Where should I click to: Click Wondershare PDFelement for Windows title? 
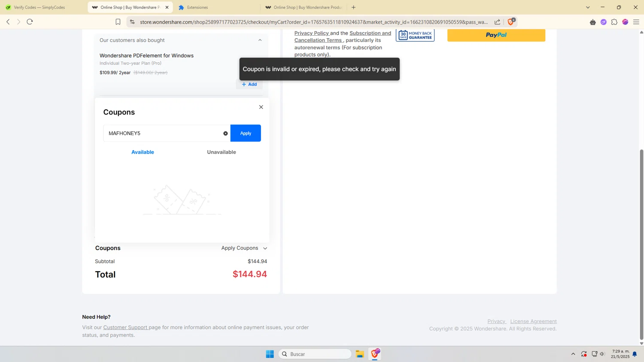(x=146, y=55)
